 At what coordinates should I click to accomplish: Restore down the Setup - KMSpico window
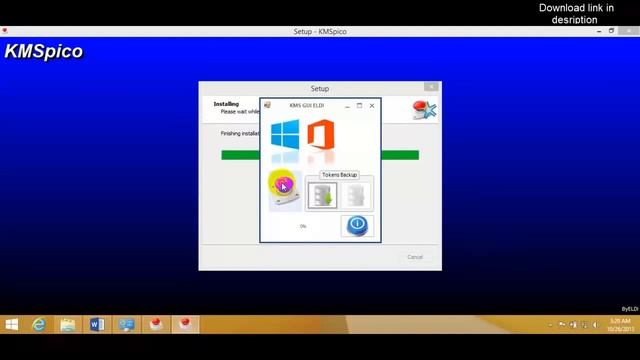coord(611,31)
